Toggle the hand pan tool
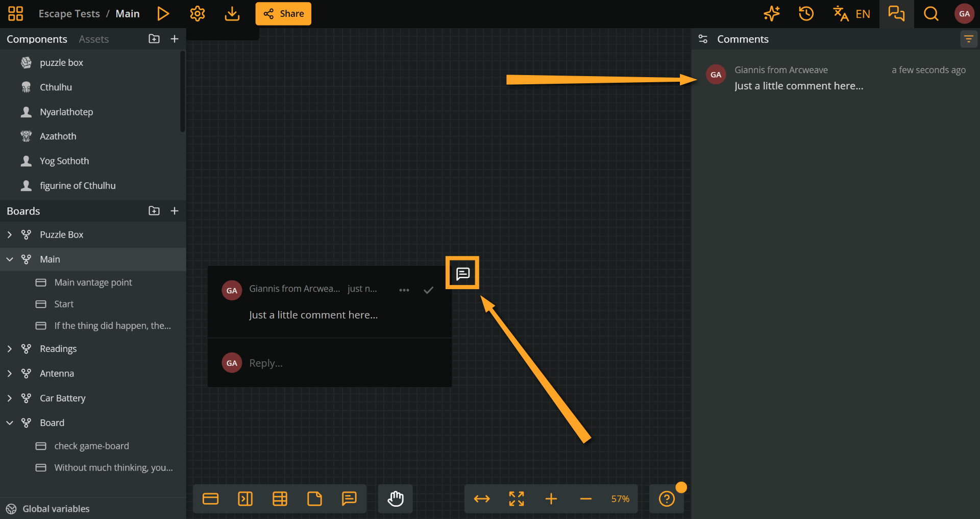Viewport: 980px width, 519px height. 396,499
